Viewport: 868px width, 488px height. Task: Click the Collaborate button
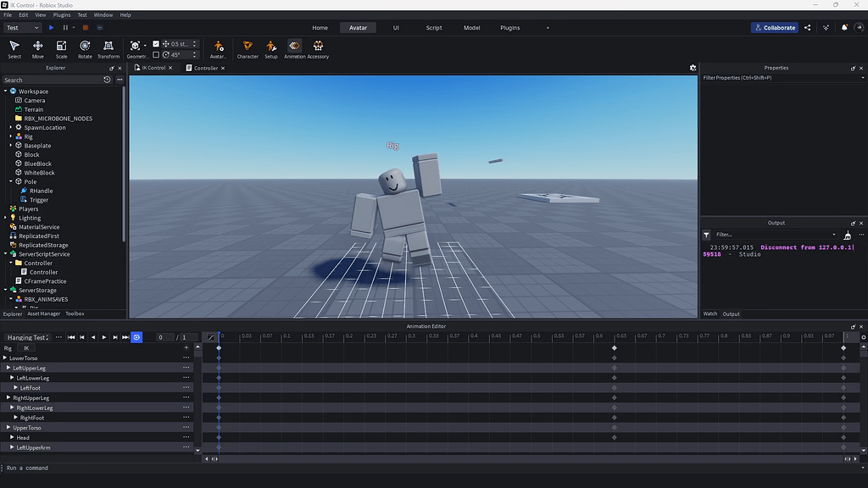click(774, 28)
